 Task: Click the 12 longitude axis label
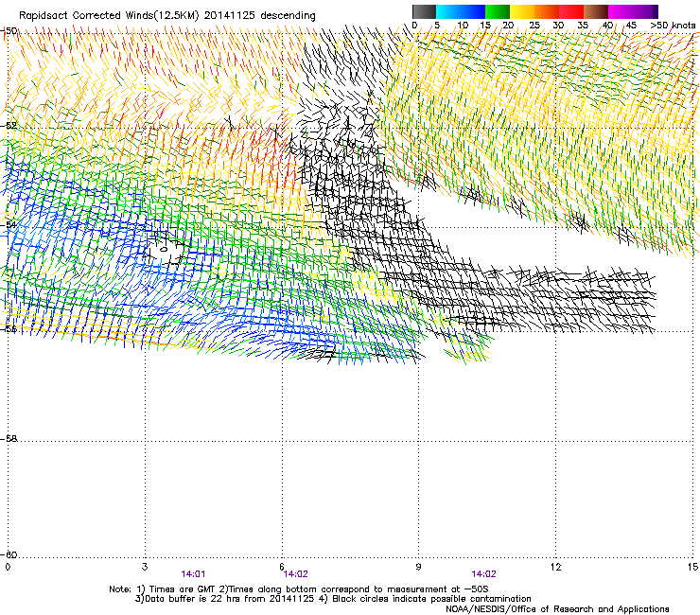[x=555, y=567]
